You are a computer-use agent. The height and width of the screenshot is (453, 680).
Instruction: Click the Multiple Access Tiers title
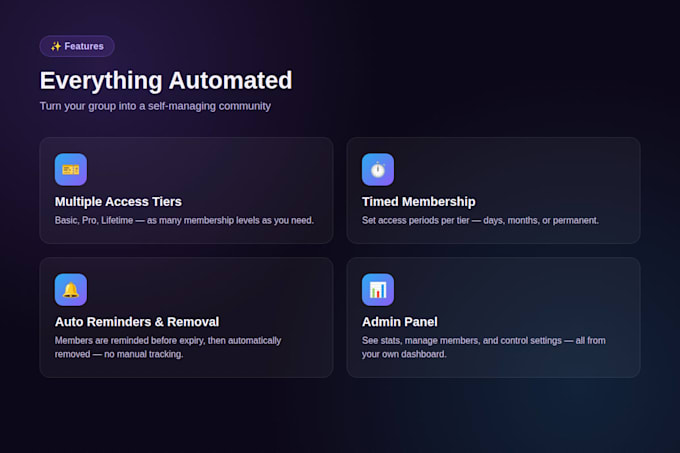(118, 202)
